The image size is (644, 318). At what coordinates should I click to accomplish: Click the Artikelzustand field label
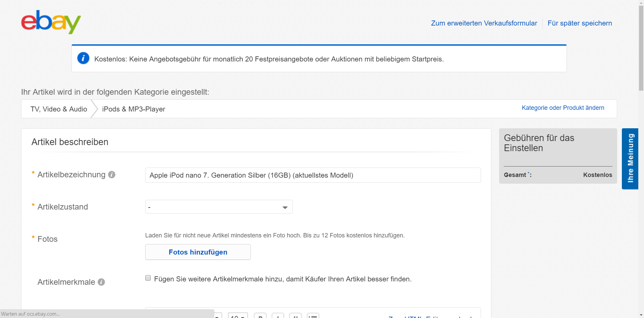pos(63,207)
